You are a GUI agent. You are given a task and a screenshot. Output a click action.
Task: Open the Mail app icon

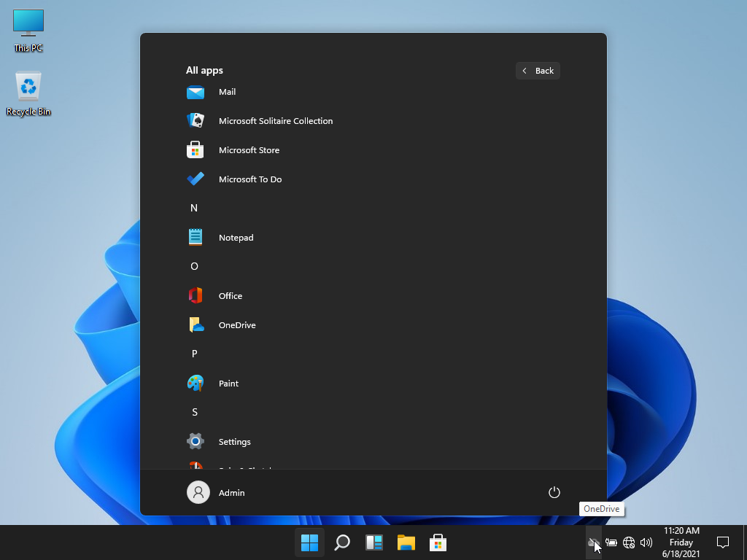point(196,92)
